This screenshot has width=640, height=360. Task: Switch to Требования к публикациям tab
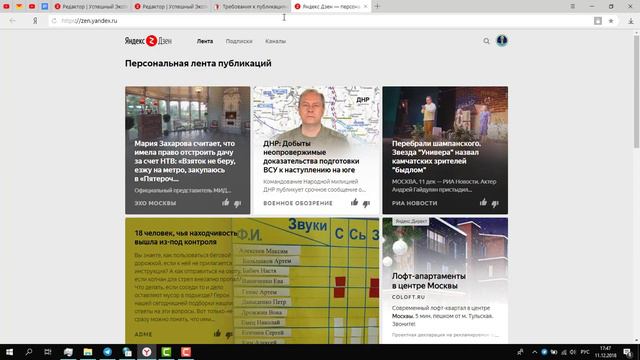(x=251, y=7)
